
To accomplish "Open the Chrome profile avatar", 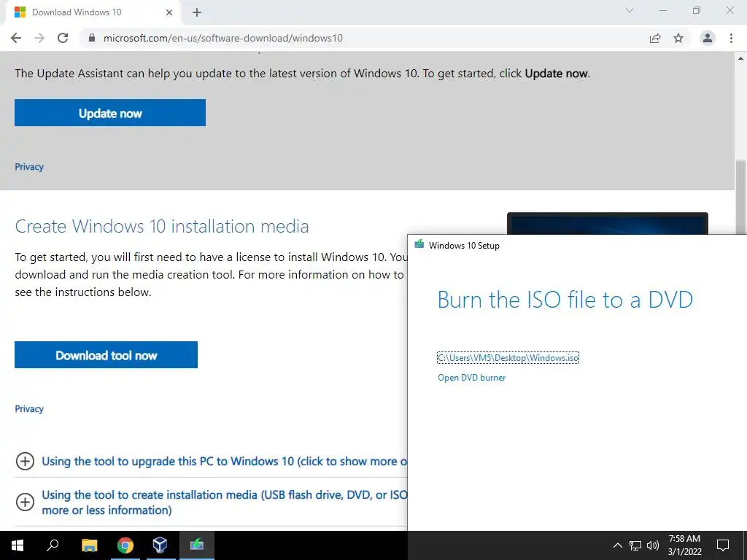I will tap(708, 38).
